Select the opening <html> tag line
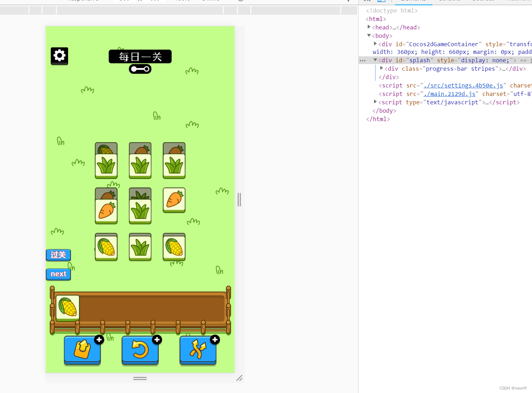Viewport: 532px width, 393px height. point(376,19)
